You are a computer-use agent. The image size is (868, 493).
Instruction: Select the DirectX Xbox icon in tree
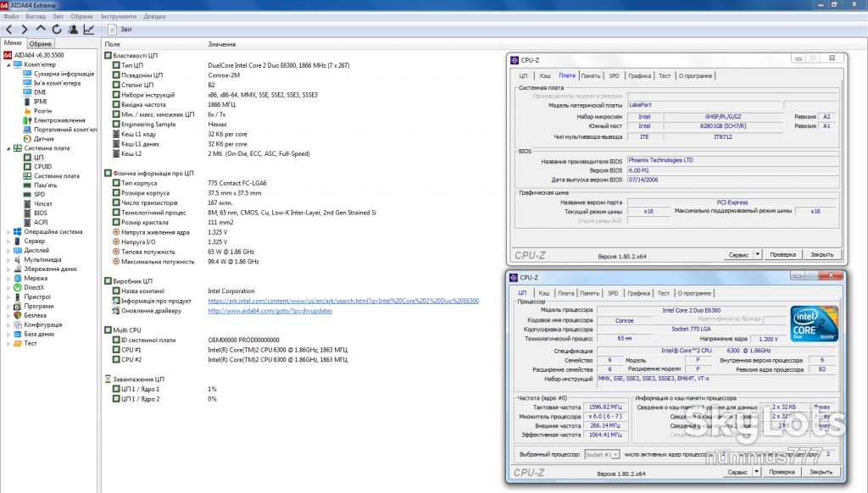[x=17, y=287]
